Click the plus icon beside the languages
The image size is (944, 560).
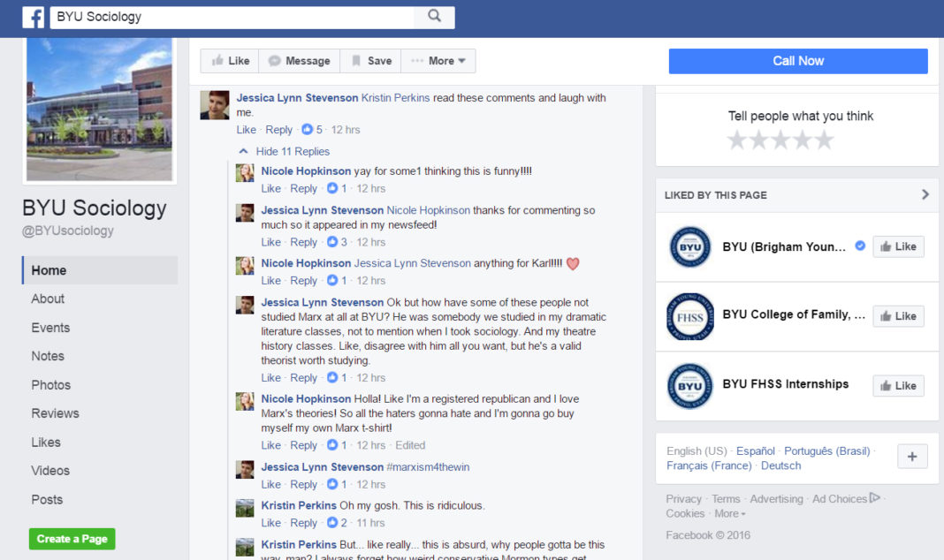pyautogui.click(x=911, y=457)
